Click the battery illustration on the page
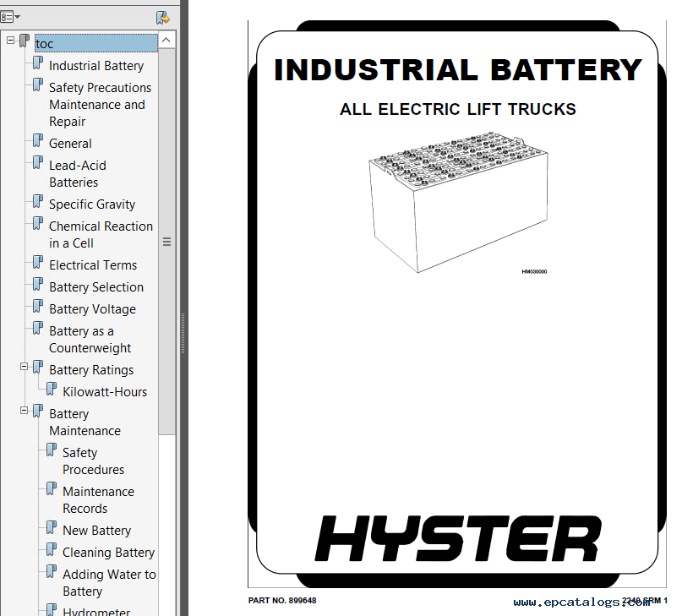Viewport: 693px width, 616px height. coord(459,203)
